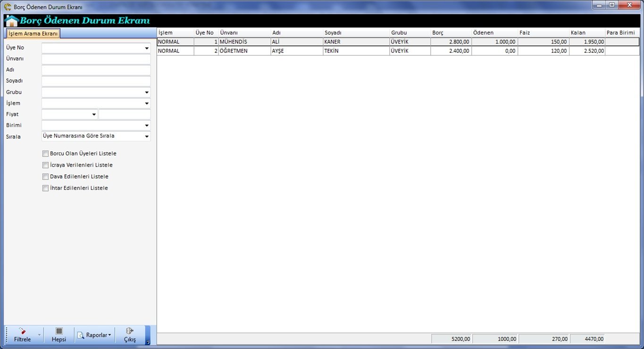This screenshot has height=349, width=644.
Task: Tick İhtar Edilenleri Listele checkbox
Action: pyautogui.click(x=45, y=188)
